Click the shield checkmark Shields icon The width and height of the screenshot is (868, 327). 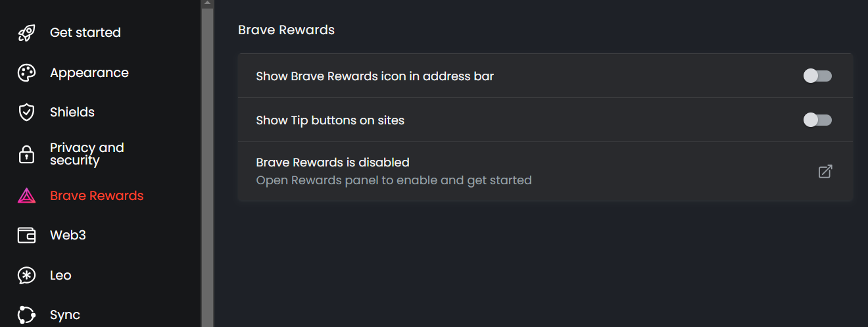tap(26, 113)
